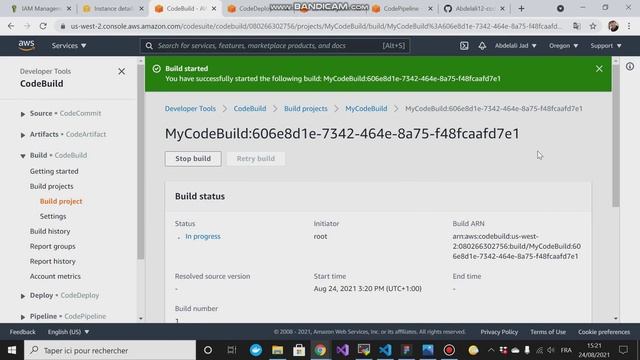Screen dimensions: 640x360
Task: Dismiss the Build started banner
Action: point(599,69)
